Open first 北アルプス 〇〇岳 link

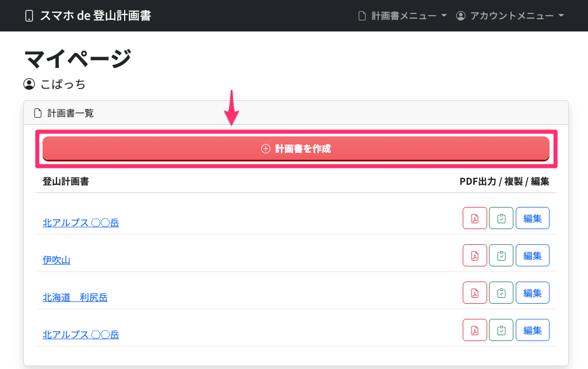tap(80, 223)
